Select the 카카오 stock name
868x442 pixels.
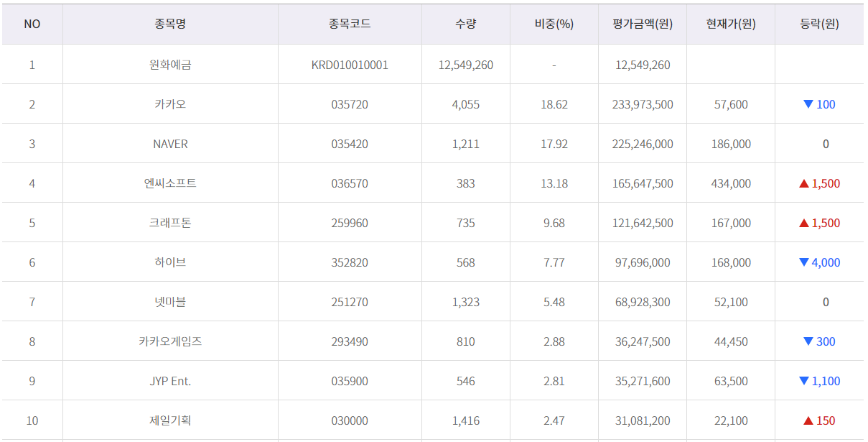point(170,104)
